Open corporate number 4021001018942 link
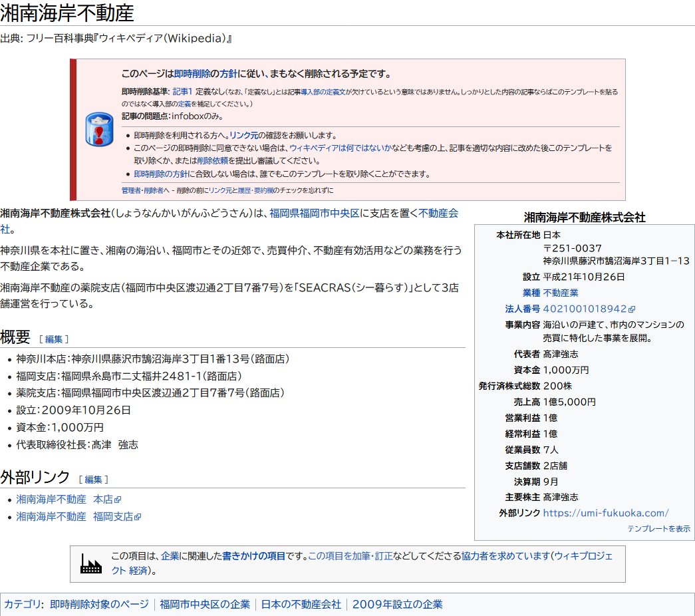This screenshot has width=695, height=616. [x=589, y=309]
